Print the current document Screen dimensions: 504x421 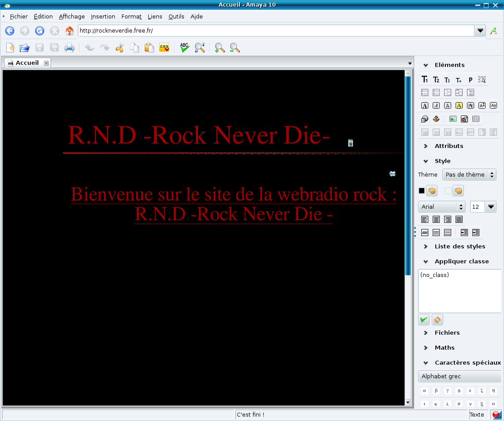pos(70,48)
